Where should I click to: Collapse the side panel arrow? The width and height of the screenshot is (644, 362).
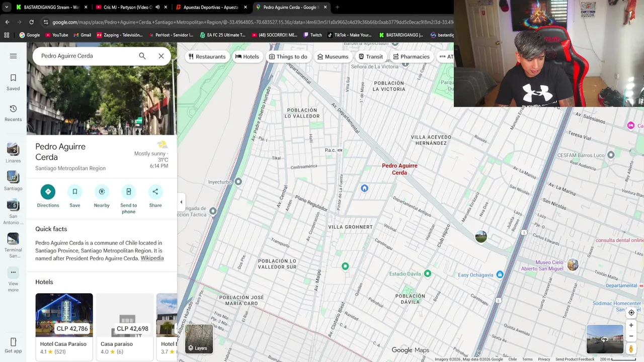tap(181, 202)
